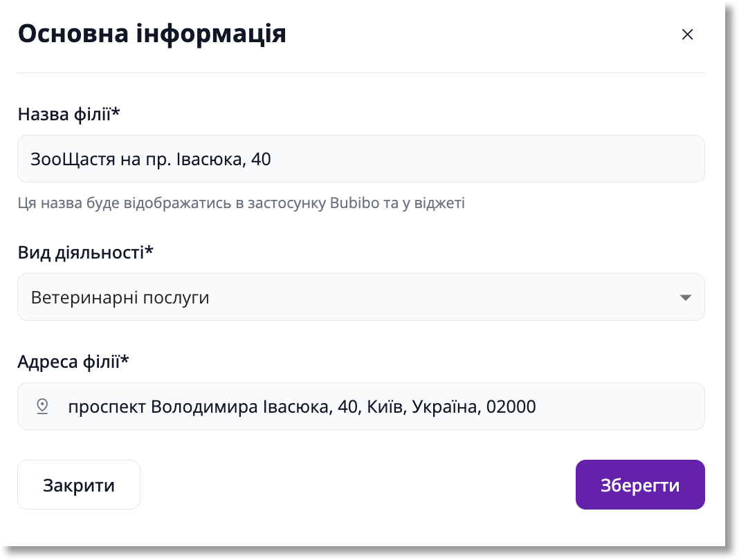
Task: Click the Адреса філії* label
Action: click(x=73, y=362)
